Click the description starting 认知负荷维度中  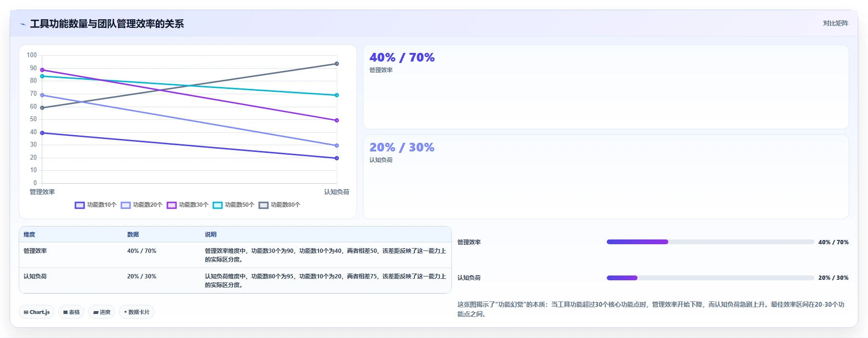pos(325,281)
